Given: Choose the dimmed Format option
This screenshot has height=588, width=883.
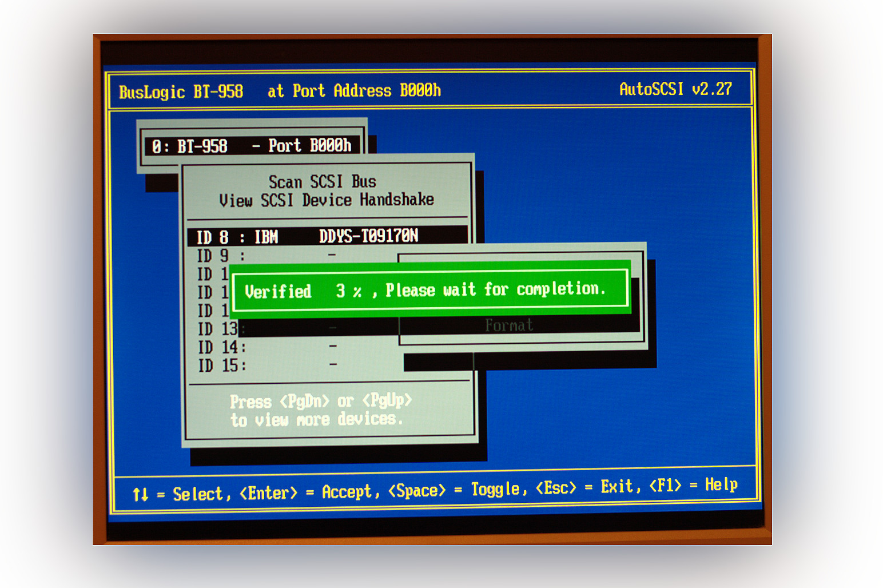Looking at the screenshot, I should click(x=509, y=325).
